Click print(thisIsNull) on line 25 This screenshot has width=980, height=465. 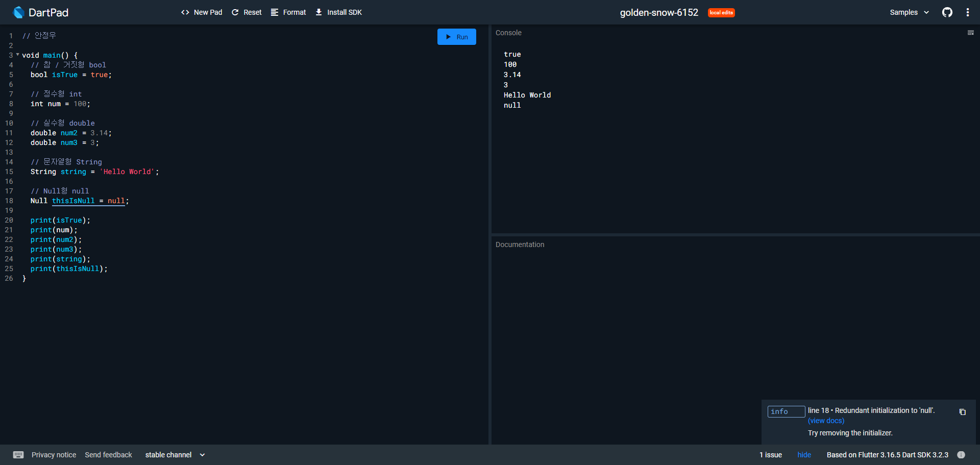click(69, 269)
